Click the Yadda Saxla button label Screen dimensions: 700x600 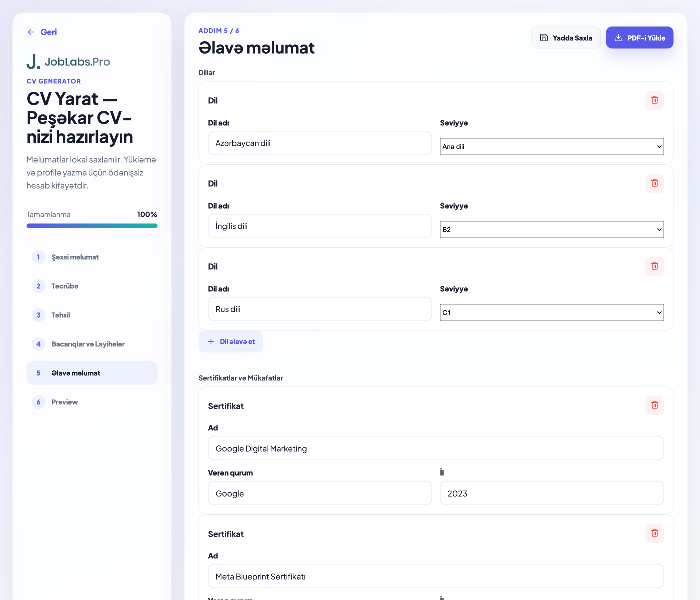(572, 38)
